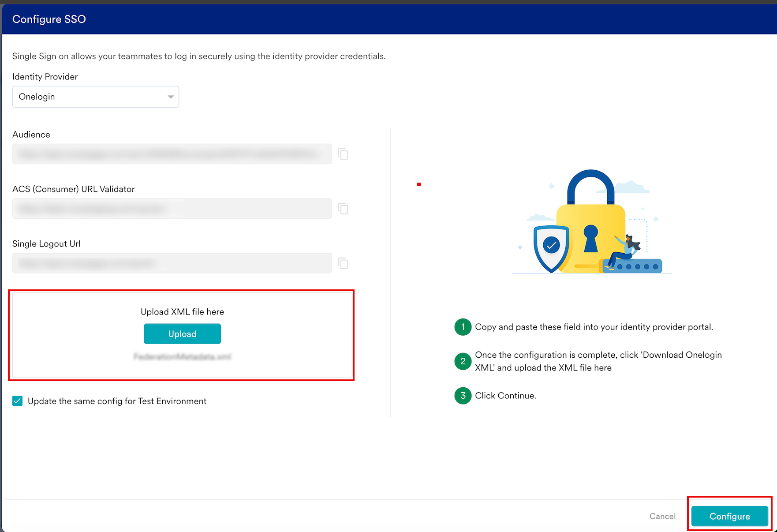
Task: Copy the Audience value using copy icon
Action: (x=343, y=154)
